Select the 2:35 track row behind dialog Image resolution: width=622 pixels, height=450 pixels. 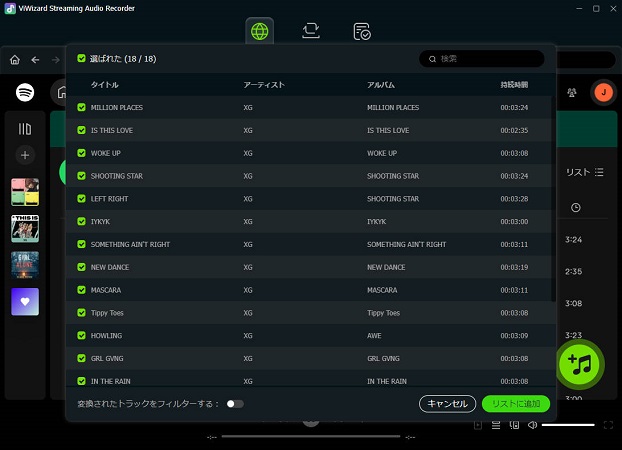573,271
